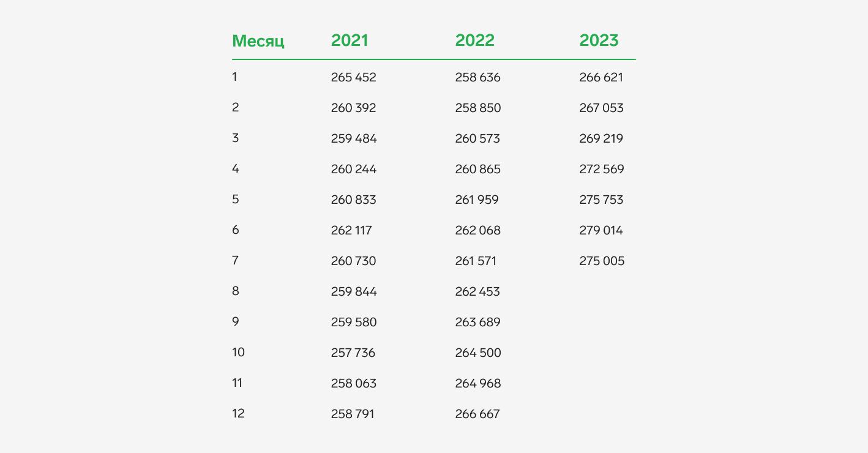Click the 2021 column header
This screenshot has height=453, width=868.
coord(350,40)
